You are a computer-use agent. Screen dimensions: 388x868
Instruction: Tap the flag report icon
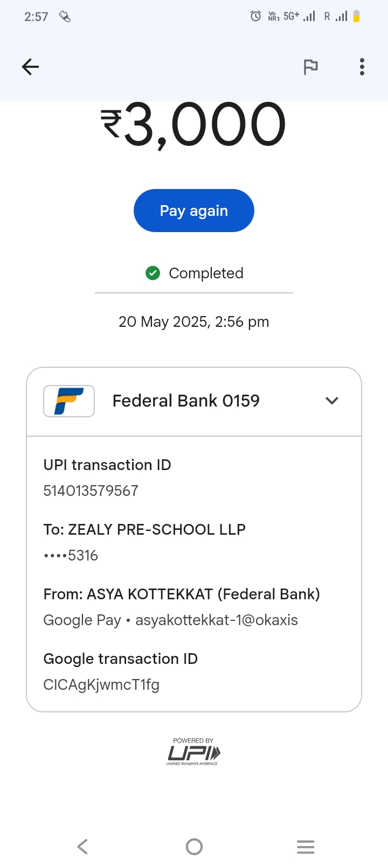pos(310,67)
